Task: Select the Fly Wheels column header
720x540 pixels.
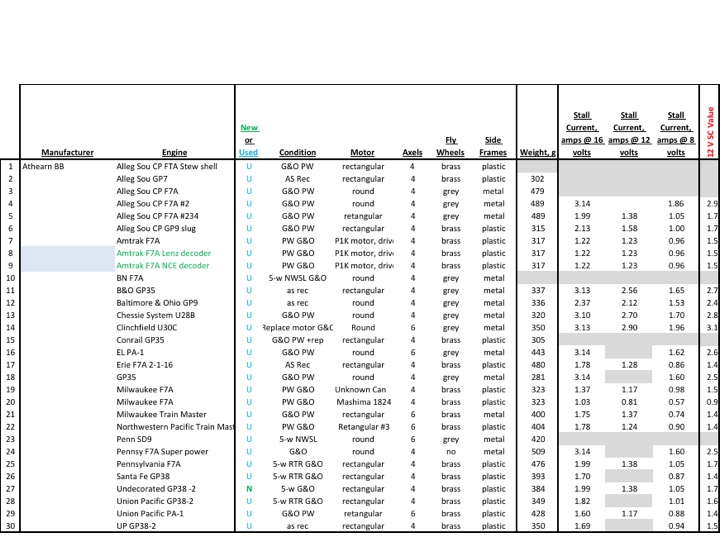Action: pos(450,146)
